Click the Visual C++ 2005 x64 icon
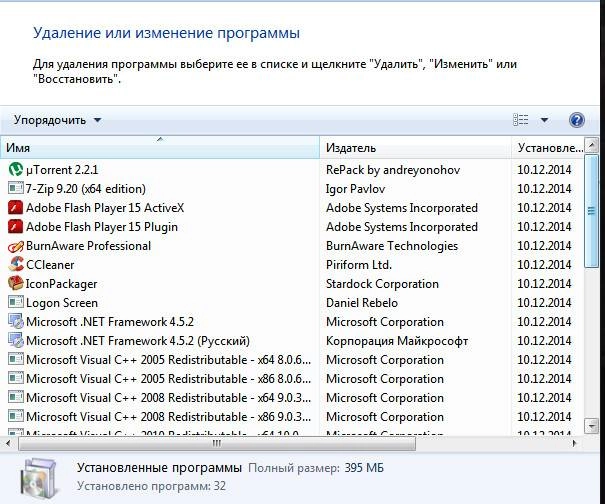 coord(16,359)
